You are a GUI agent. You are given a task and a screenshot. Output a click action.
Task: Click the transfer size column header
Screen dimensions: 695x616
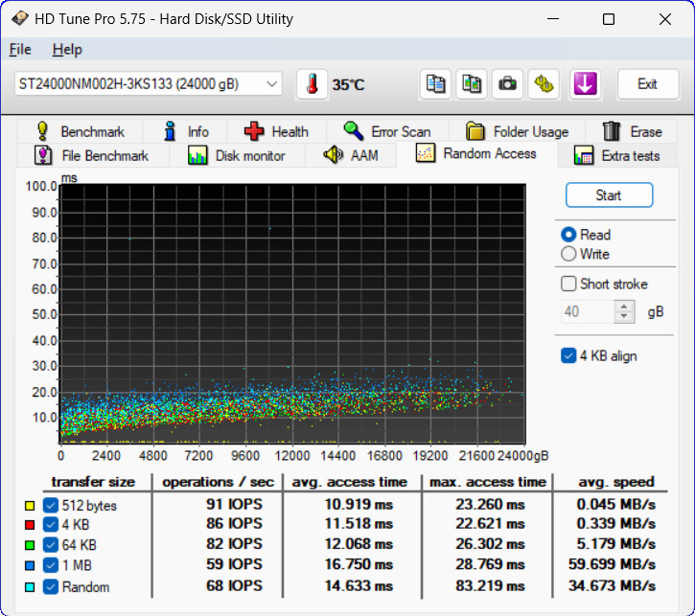pos(93,482)
